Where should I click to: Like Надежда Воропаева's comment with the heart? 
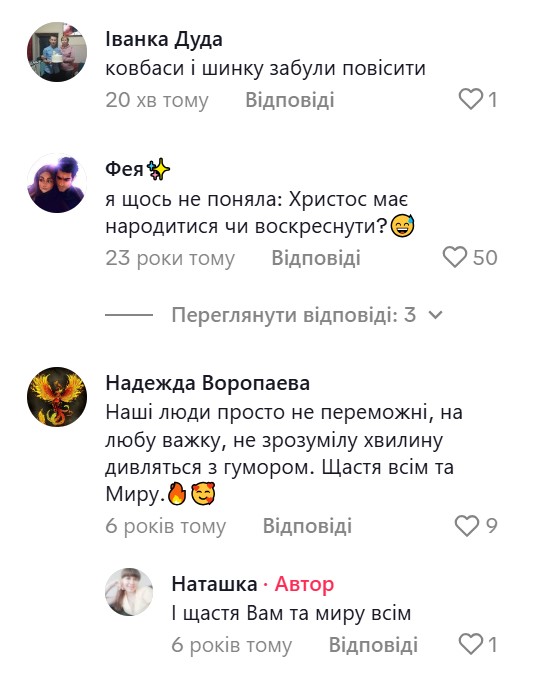point(467,526)
